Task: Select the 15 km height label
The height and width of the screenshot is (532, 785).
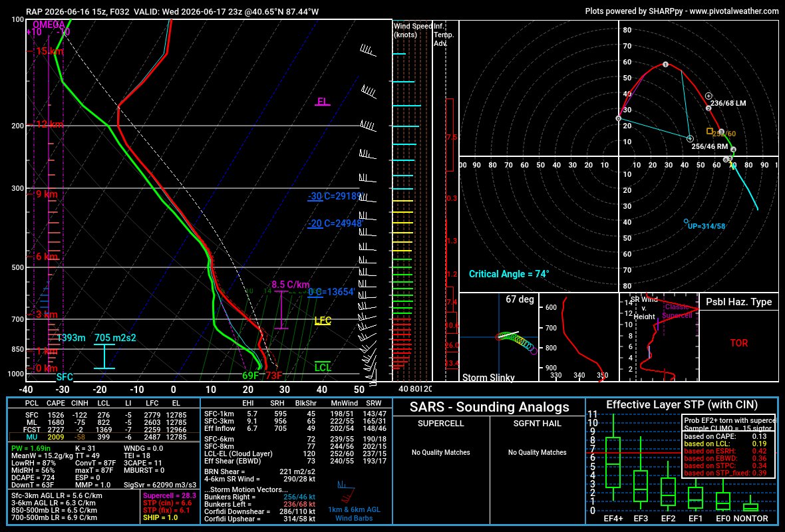Action: point(49,51)
